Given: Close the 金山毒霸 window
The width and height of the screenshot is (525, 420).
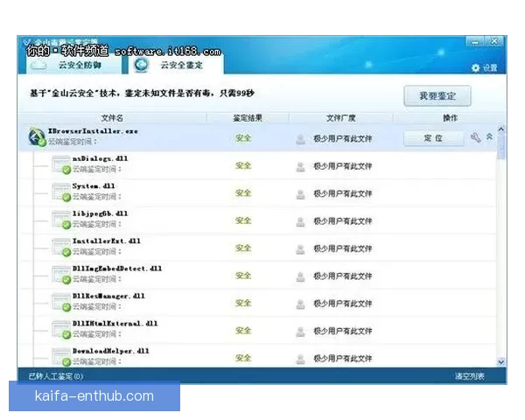Looking at the screenshot, I should pos(494,41).
